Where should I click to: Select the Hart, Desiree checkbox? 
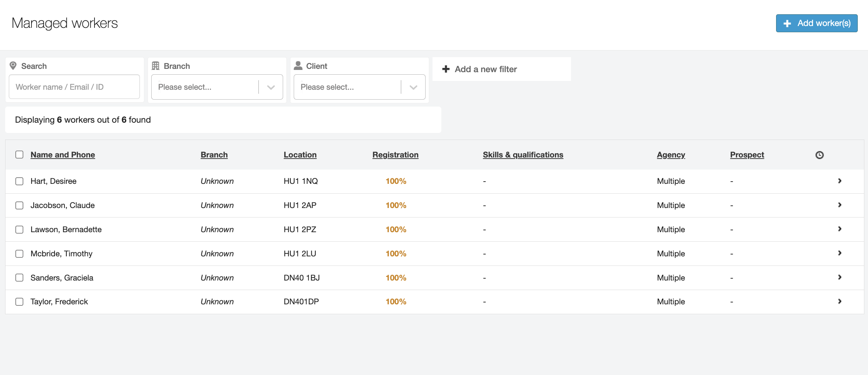[x=19, y=181]
